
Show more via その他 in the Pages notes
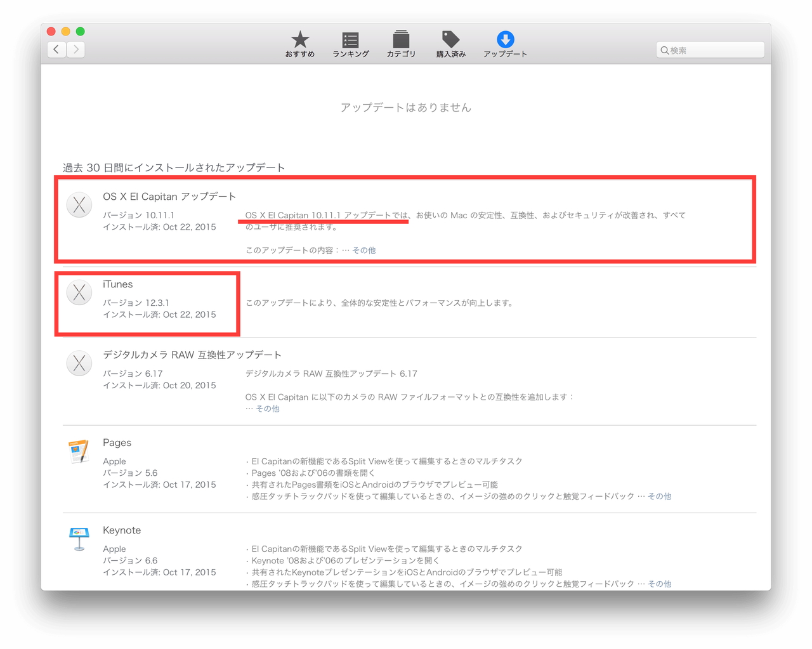659,496
